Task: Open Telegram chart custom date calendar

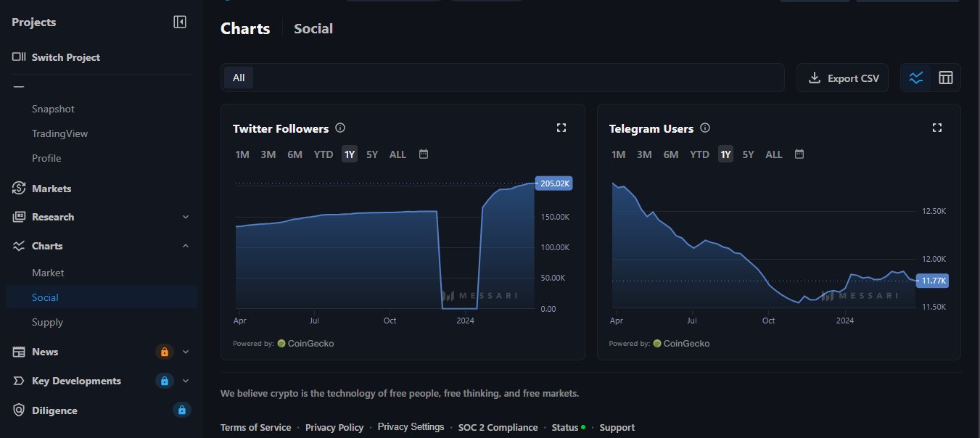Action: coord(799,154)
